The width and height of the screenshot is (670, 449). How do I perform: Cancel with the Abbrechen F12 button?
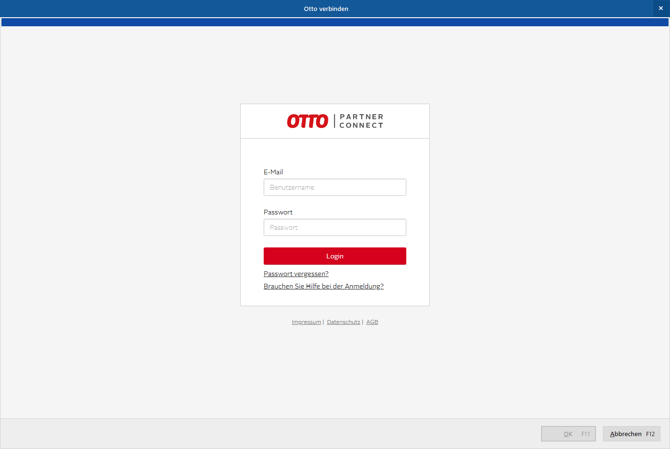(631, 434)
